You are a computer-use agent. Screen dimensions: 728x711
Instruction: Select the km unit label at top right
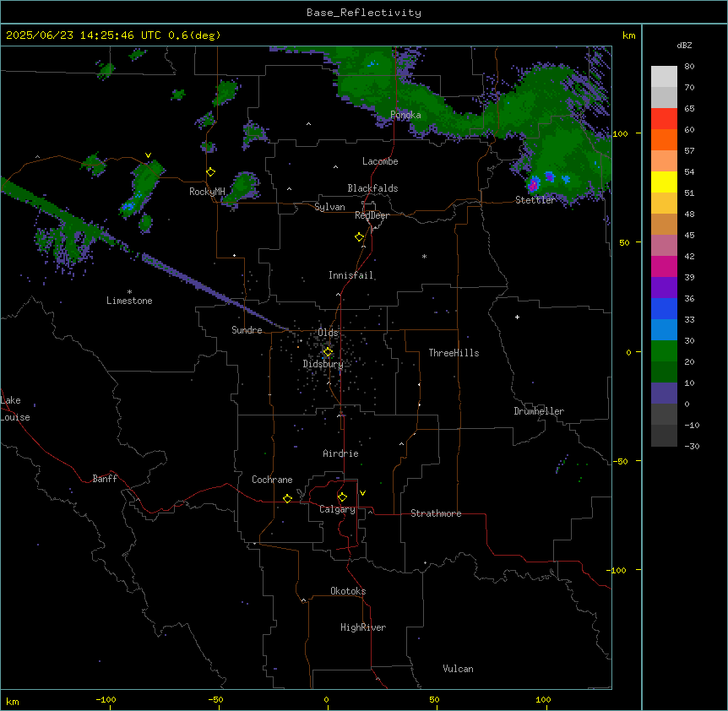point(628,35)
